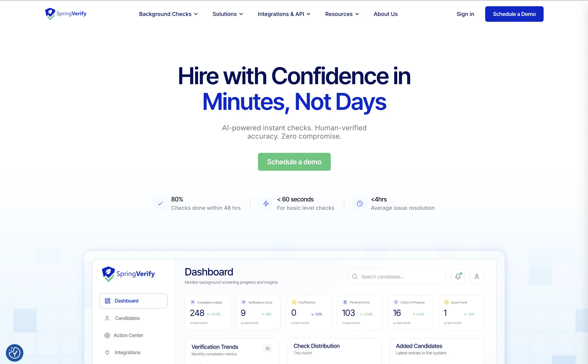Click the Issue Found alert icon

click(446, 302)
